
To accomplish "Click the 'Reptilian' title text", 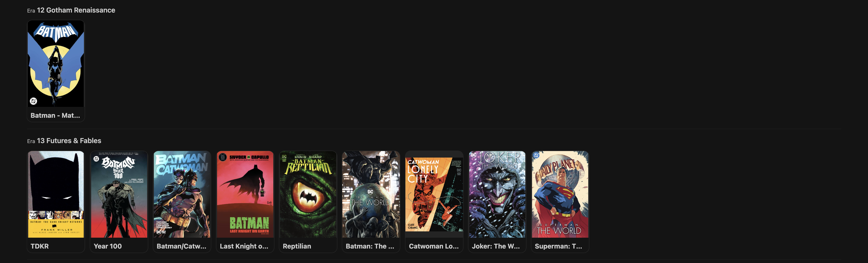I will point(297,246).
